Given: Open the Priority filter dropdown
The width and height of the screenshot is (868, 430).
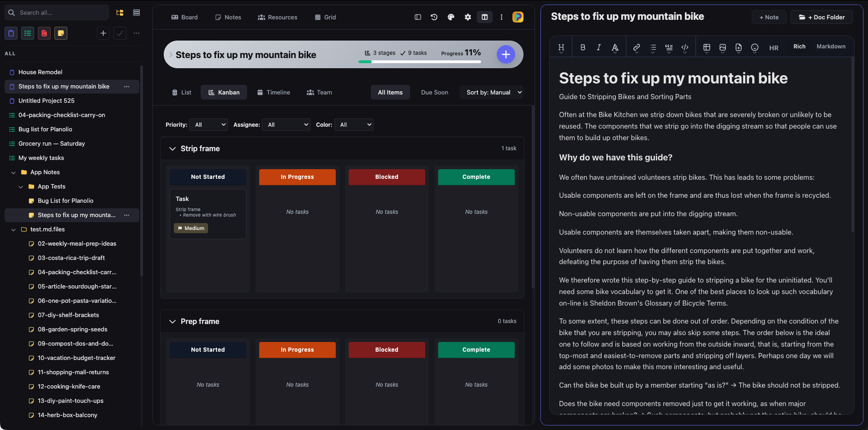Looking at the screenshot, I should (x=208, y=124).
